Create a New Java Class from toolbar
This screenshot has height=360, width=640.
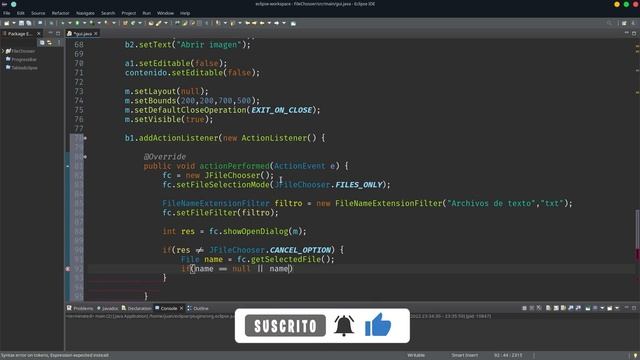[133, 23]
